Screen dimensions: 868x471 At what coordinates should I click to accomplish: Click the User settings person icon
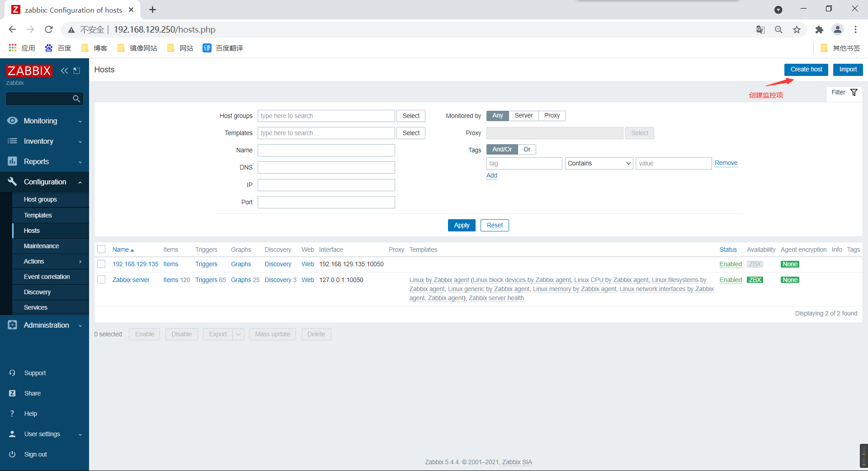[x=12, y=434]
